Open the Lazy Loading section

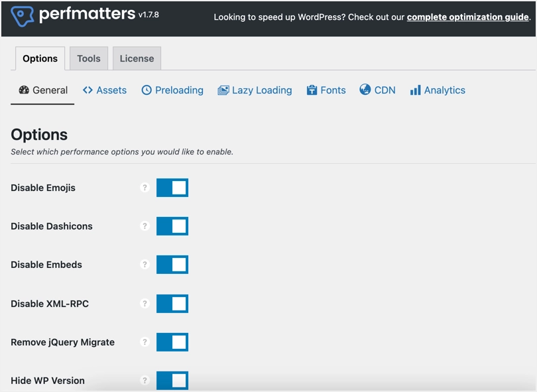click(x=255, y=90)
